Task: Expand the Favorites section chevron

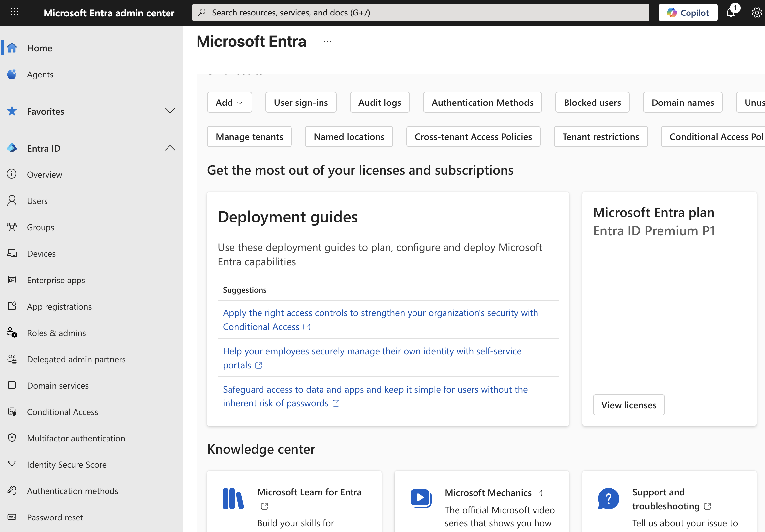Action: (x=170, y=111)
